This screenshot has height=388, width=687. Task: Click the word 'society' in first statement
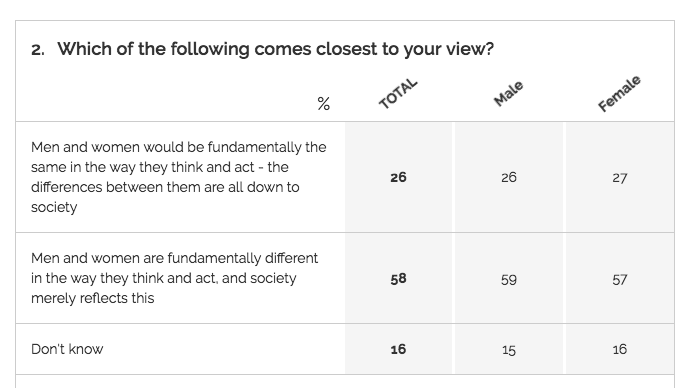54,207
